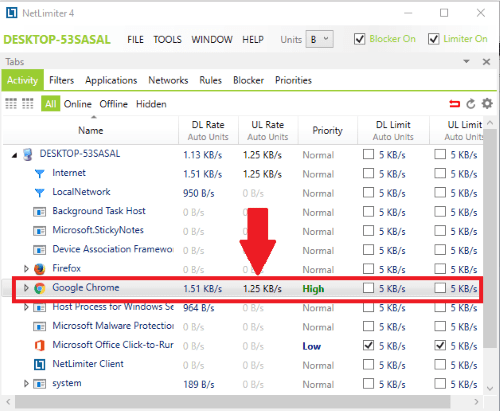Screen dimensions: 500x411
Task: Click the LocalNetwork filter funnel icon
Action: 40,193
